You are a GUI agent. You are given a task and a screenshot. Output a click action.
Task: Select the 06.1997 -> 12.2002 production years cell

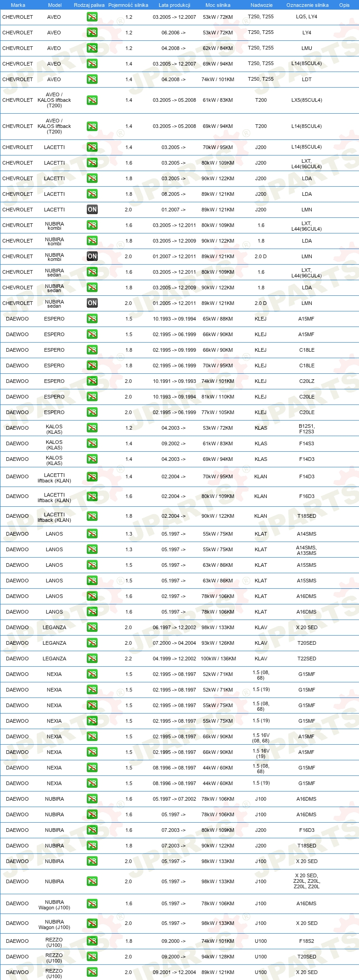coord(174,627)
